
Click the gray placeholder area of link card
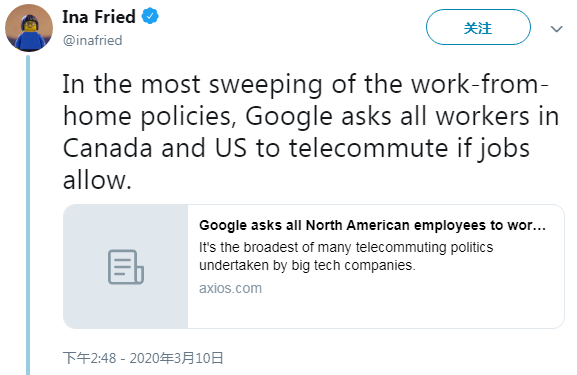click(x=125, y=266)
